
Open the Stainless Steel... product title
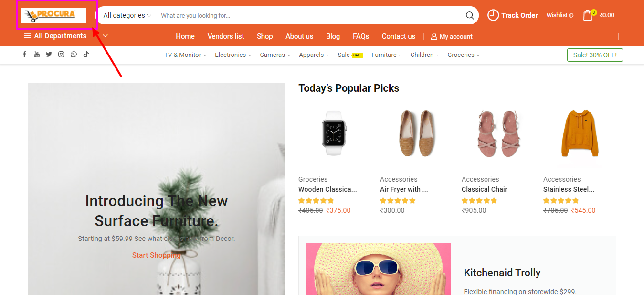pyautogui.click(x=569, y=189)
